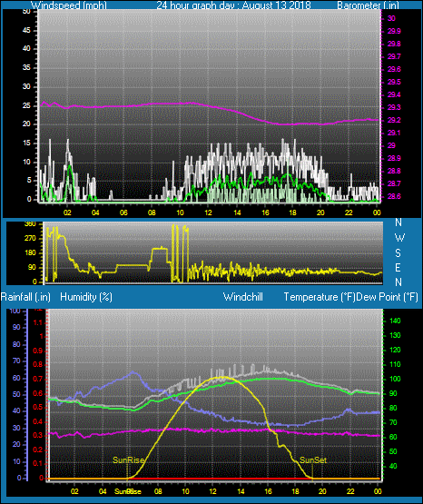Click temperature value 140 on green axis
Image resolution: width=423 pixels, height=504 pixels.
[x=395, y=321]
